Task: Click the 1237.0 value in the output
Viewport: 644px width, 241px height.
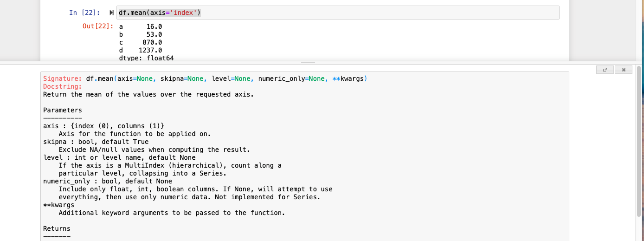Action: pos(150,50)
